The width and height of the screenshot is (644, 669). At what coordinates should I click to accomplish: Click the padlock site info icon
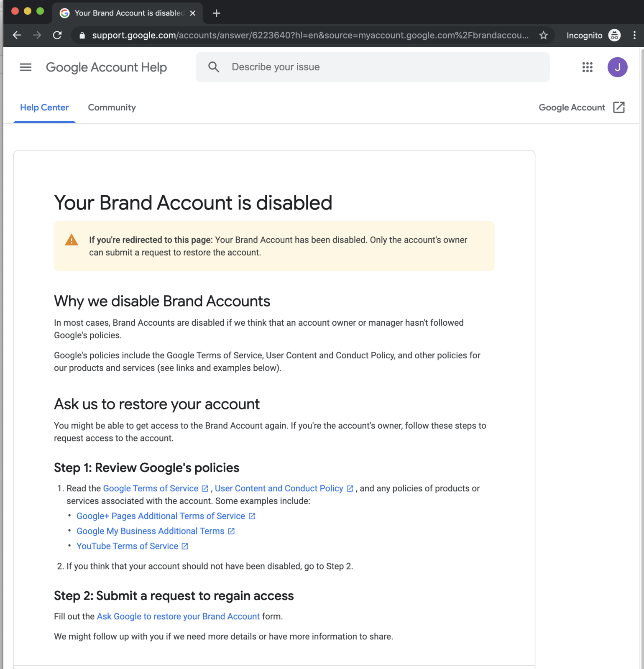point(82,36)
